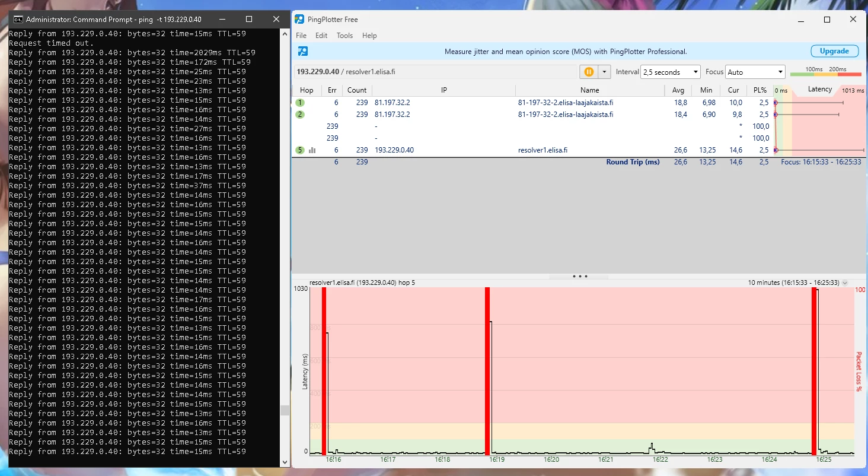Click the graph title resolver1.elisa.fi hop 5
The height and width of the screenshot is (476, 868).
tap(362, 283)
